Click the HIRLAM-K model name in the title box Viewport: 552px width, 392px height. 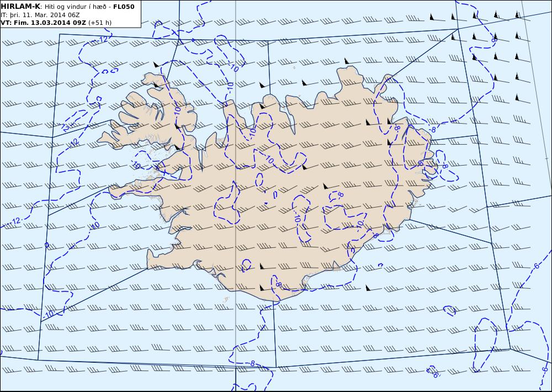pyautogui.click(x=21, y=6)
